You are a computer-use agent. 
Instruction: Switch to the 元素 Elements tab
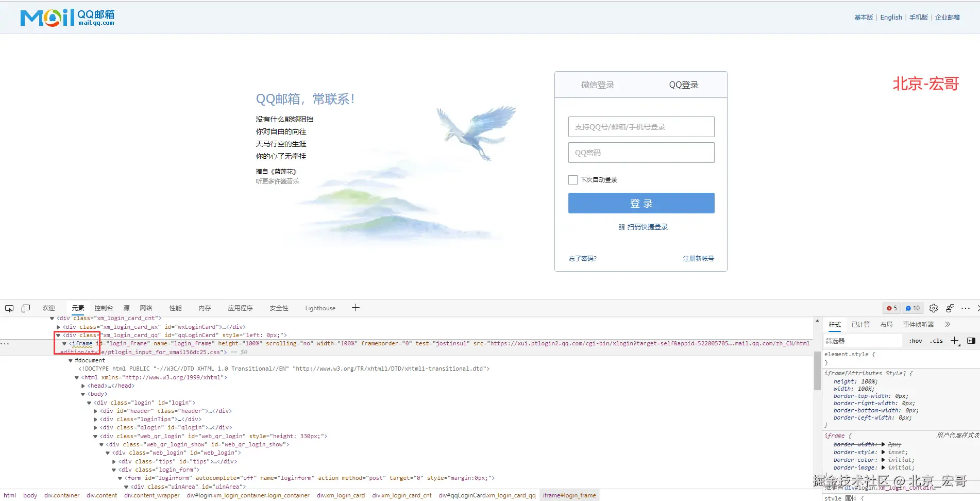tap(78, 308)
